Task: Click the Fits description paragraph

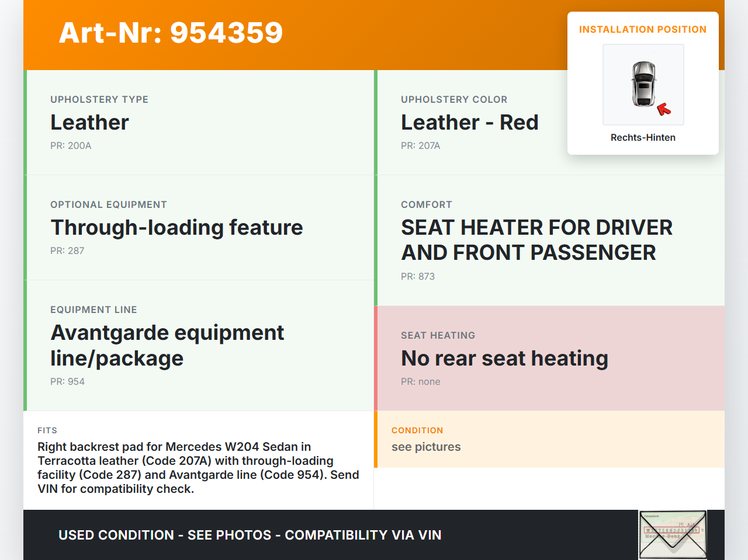Action: tap(198, 468)
